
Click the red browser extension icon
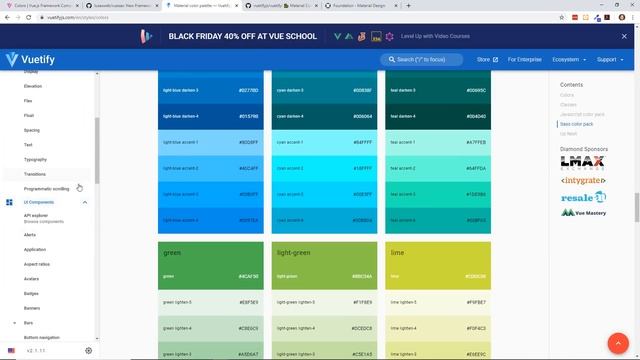pos(575,18)
